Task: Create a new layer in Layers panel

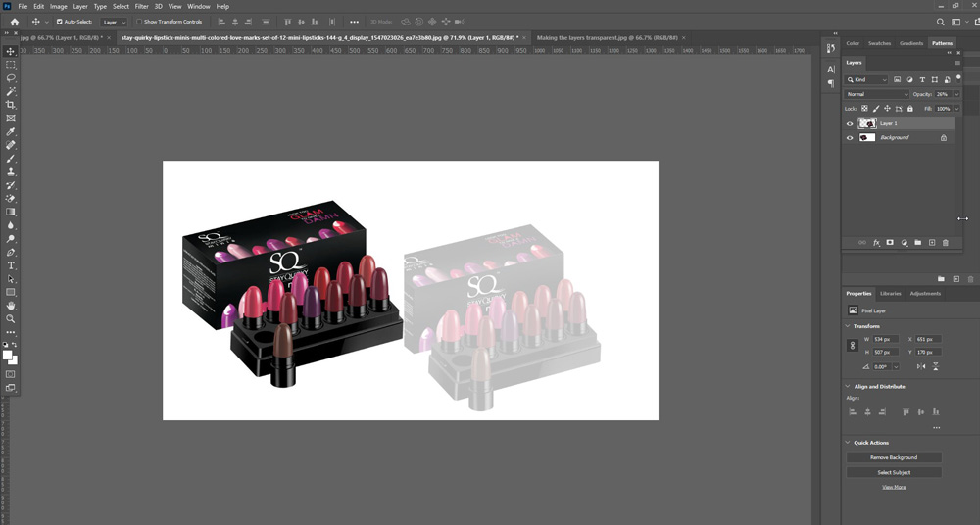Action: click(x=932, y=243)
